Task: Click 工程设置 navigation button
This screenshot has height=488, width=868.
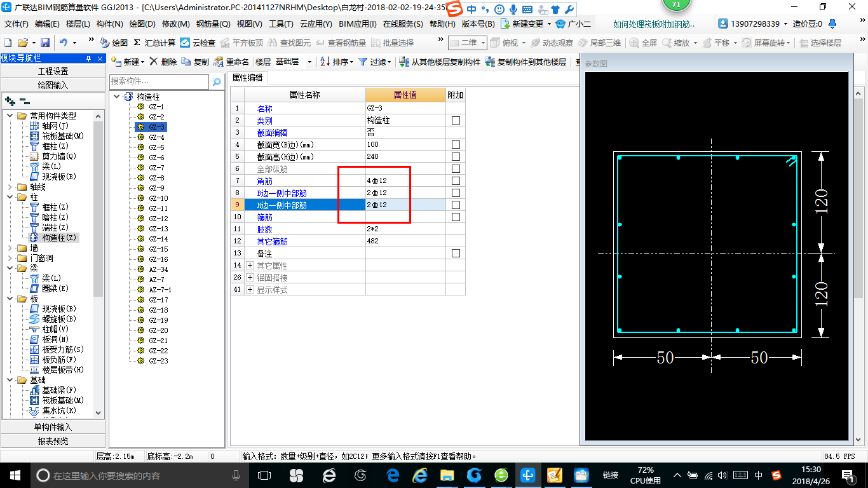Action: [x=53, y=71]
